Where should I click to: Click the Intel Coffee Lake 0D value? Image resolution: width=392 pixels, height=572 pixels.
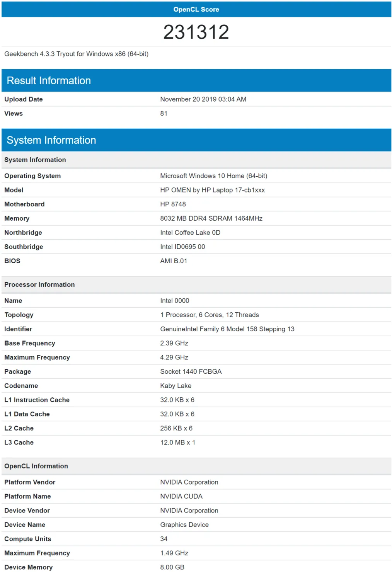190,233
